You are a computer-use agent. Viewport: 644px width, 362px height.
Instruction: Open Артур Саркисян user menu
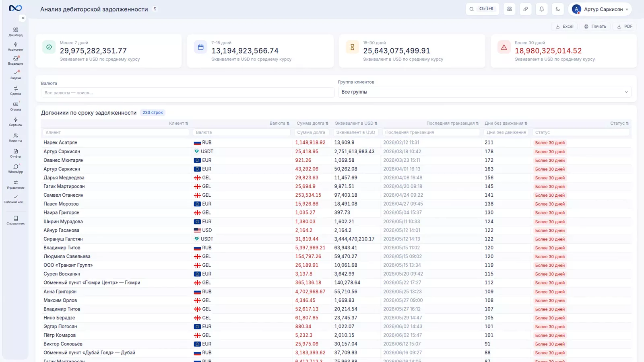click(x=600, y=9)
